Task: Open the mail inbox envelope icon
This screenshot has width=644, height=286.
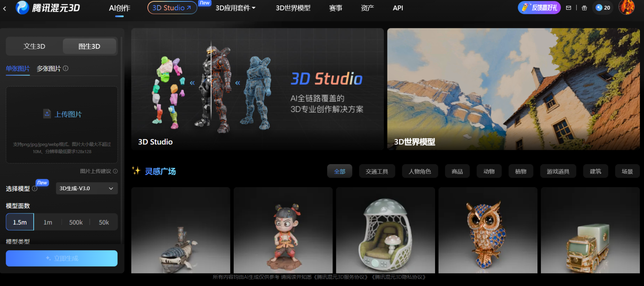Action: [569, 8]
